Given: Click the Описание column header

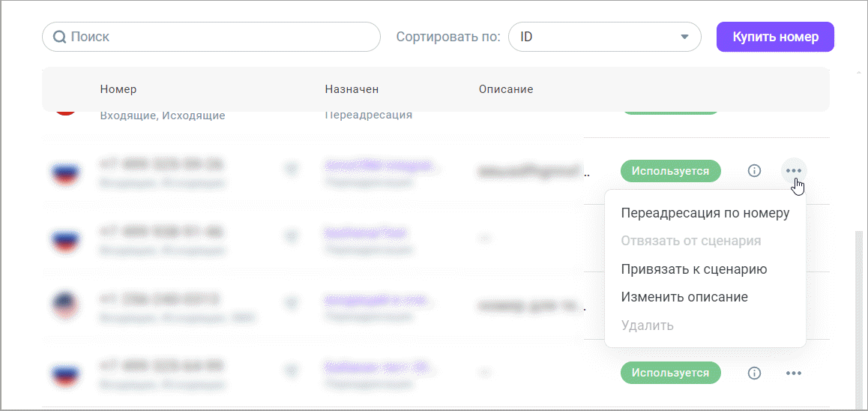Looking at the screenshot, I should (x=506, y=89).
